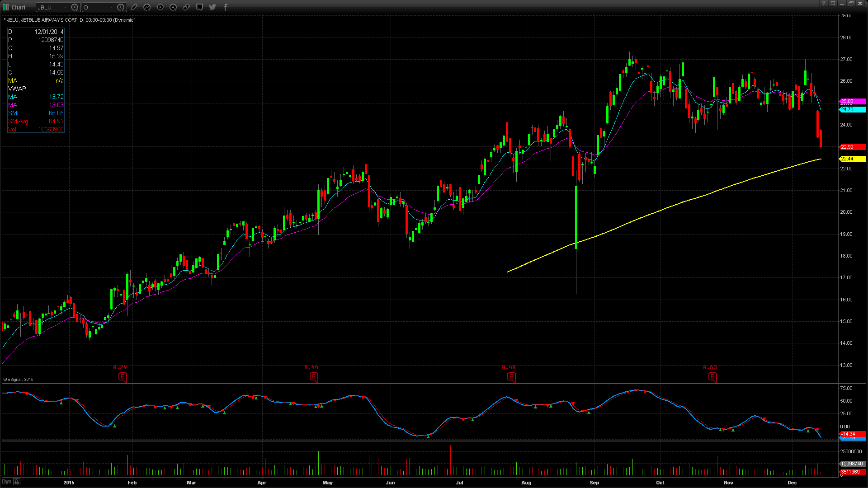This screenshot has width=868, height=488.
Task: Open help question mark button
Action: click(x=824, y=4)
